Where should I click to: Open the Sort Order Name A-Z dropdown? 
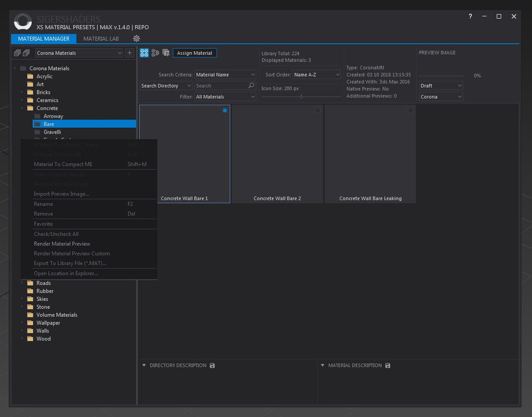317,75
